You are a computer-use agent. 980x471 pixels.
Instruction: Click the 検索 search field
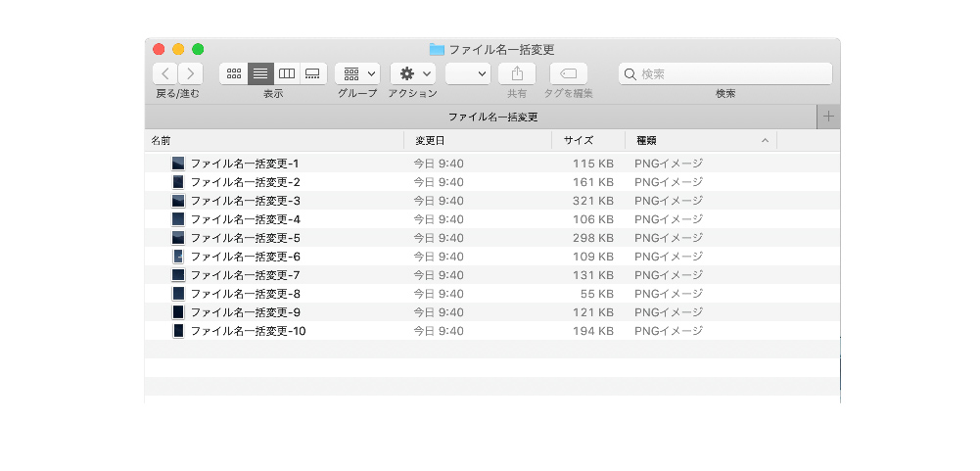(x=725, y=73)
